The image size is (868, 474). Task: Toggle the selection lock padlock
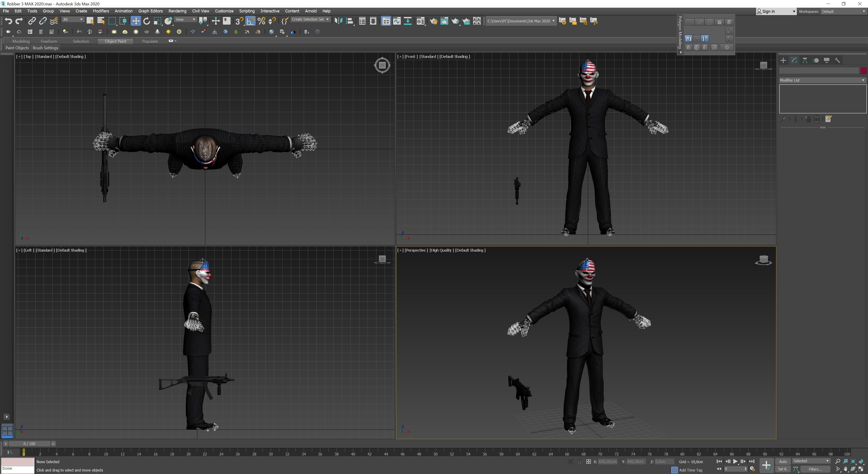tap(579, 462)
